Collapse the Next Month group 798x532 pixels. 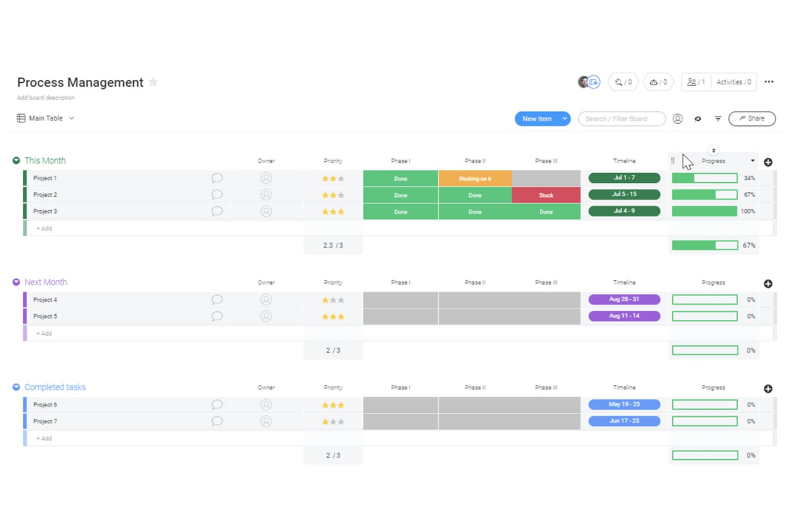pos(16,282)
